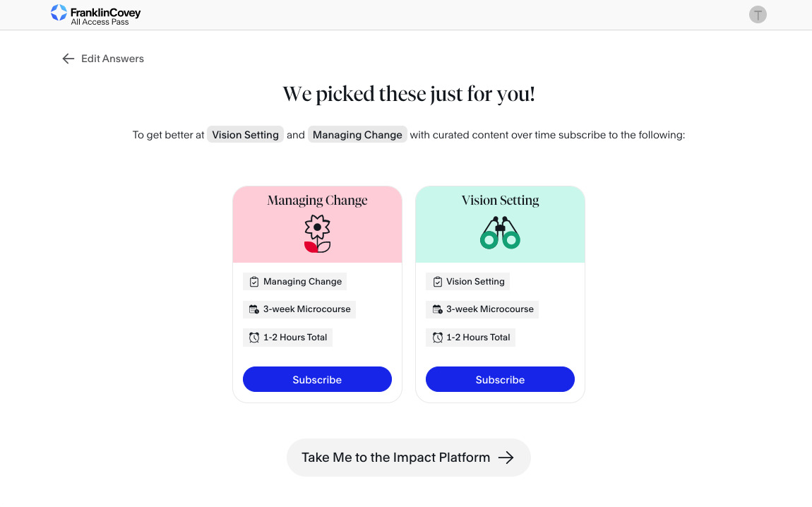Click the clock icon in the Vision Setting card
Viewport: 812px width, 507px height.
tap(437, 338)
